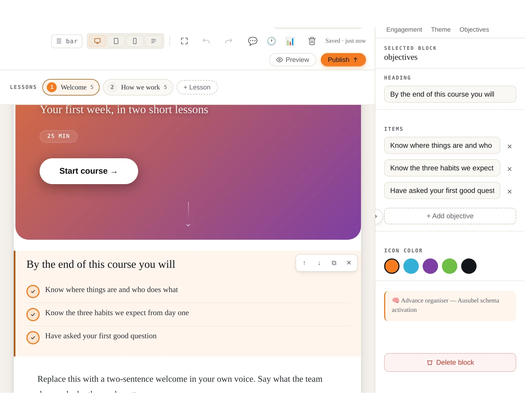
Task: Open the Theme tab
Action: 441,30
